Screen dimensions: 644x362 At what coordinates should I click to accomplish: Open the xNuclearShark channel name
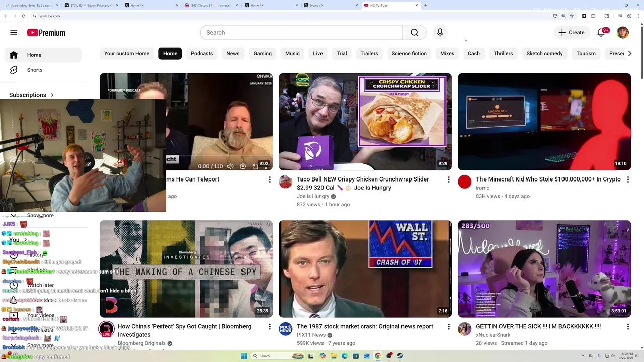coord(493,335)
